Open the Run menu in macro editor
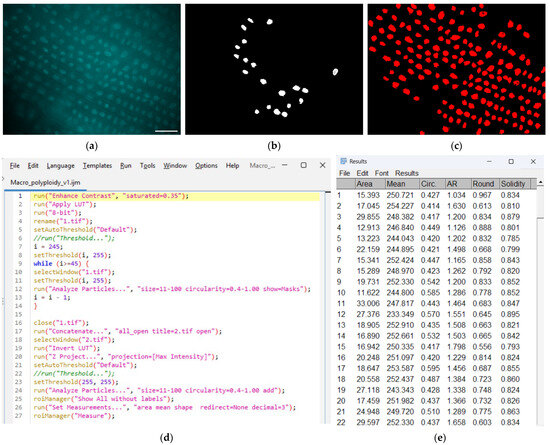This screenshot has width=550, height=445. [126, 166]
